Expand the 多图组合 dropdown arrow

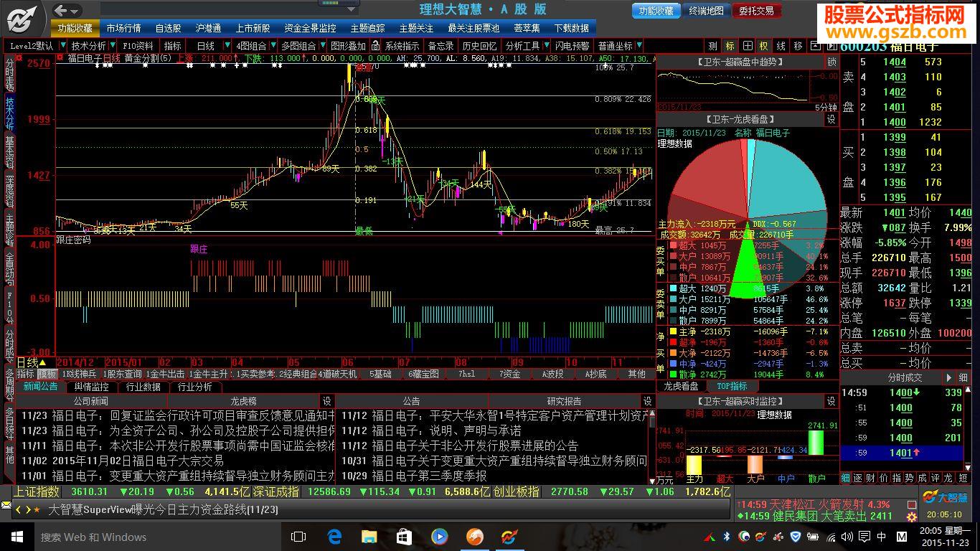322,46
